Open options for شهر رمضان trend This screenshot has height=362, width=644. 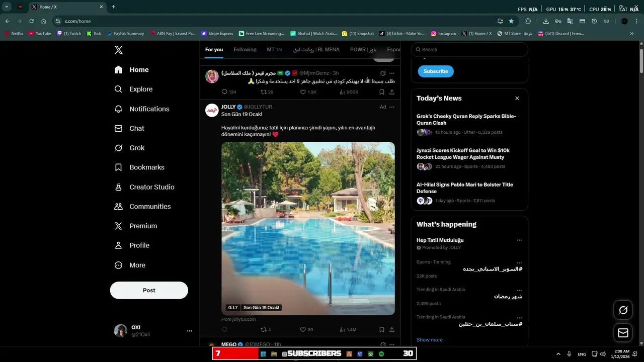pyautogui.click(x=519, y=291)
